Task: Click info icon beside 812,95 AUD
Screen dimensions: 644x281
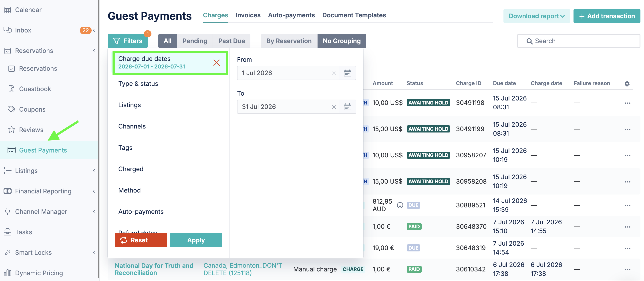Action: [400, 205]
